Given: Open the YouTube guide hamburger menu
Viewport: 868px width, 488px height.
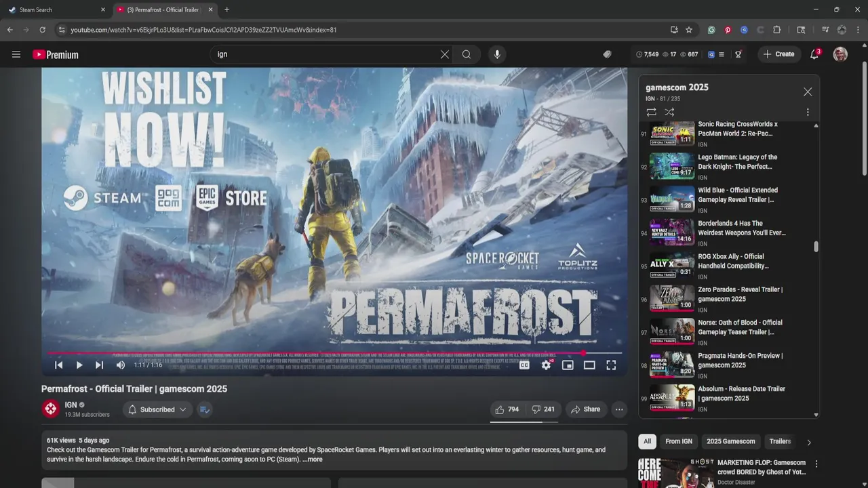Looking at the screenshot, I should pyautogui.click(x=16, y=54).
